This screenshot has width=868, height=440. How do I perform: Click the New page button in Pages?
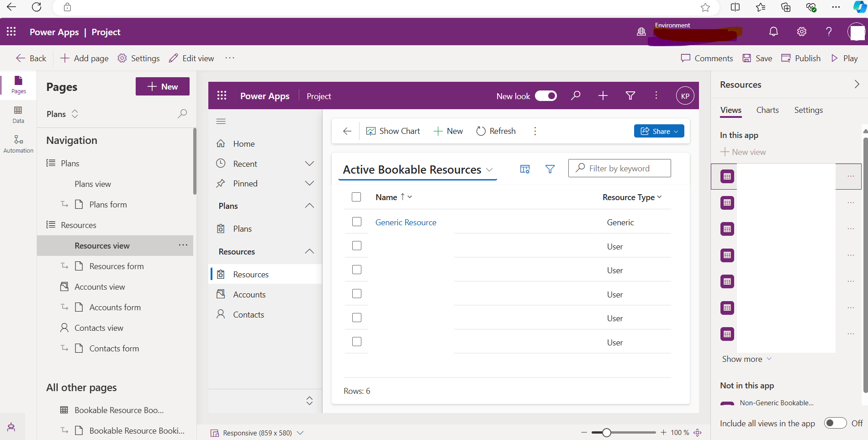pyautogui.click(x=163, y=86)
